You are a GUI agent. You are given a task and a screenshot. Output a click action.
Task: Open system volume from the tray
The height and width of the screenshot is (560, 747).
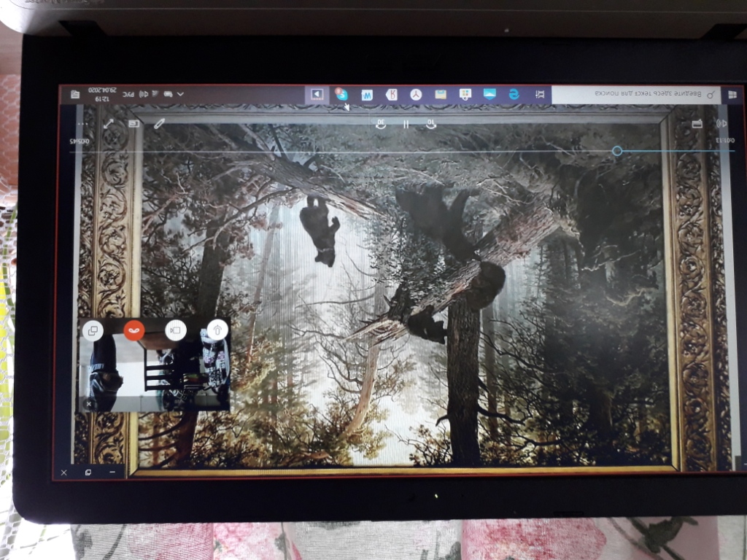point(144,94)
